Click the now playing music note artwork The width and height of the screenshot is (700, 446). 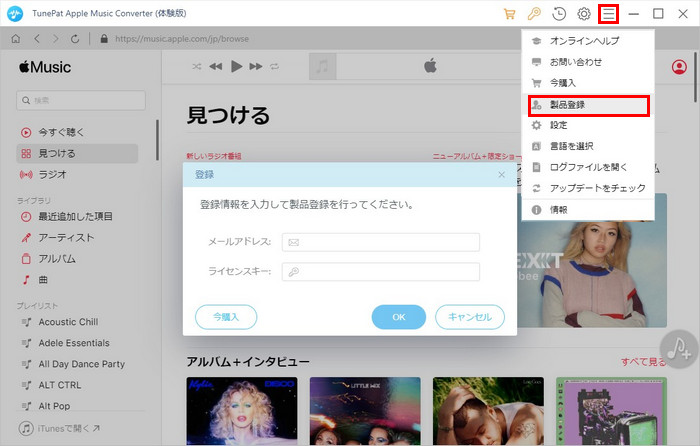(x=322, y=67)
